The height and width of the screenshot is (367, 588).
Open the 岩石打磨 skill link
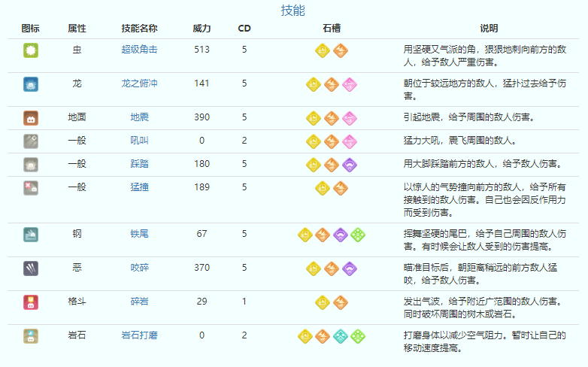click(140, 335)
